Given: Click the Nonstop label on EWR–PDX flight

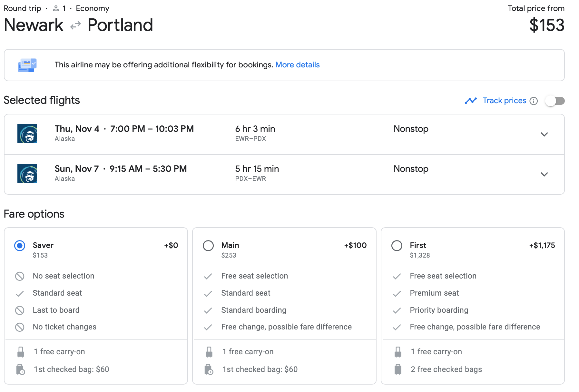Looking at the screenshot, I should click(411, 129).
